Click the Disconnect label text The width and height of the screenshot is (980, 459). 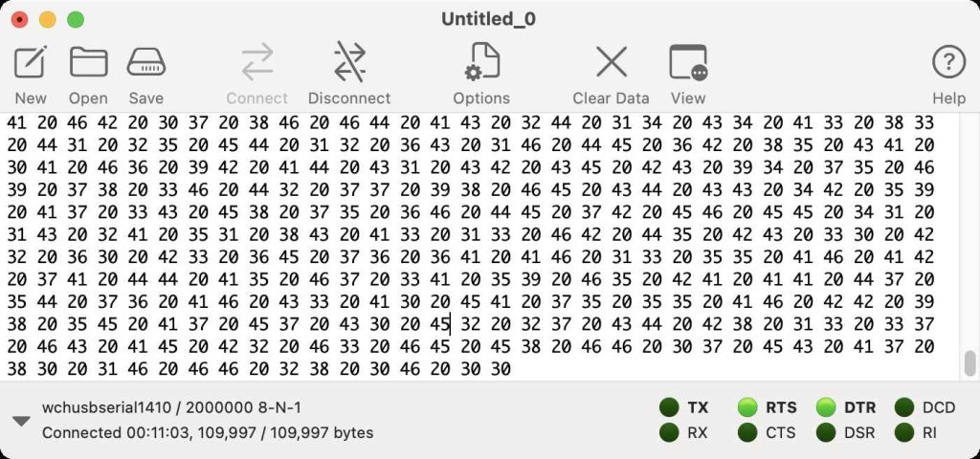[349, 98]
